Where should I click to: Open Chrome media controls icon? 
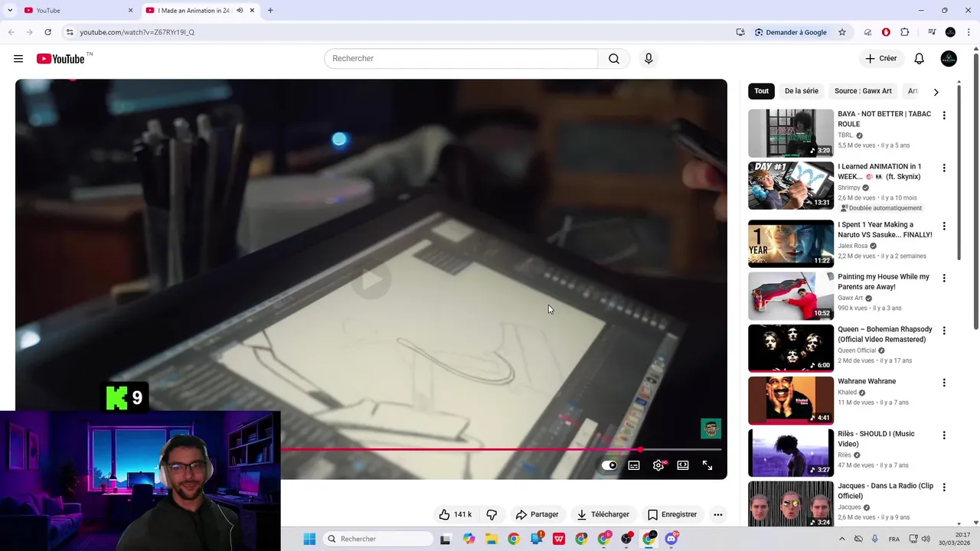point(932,32)
